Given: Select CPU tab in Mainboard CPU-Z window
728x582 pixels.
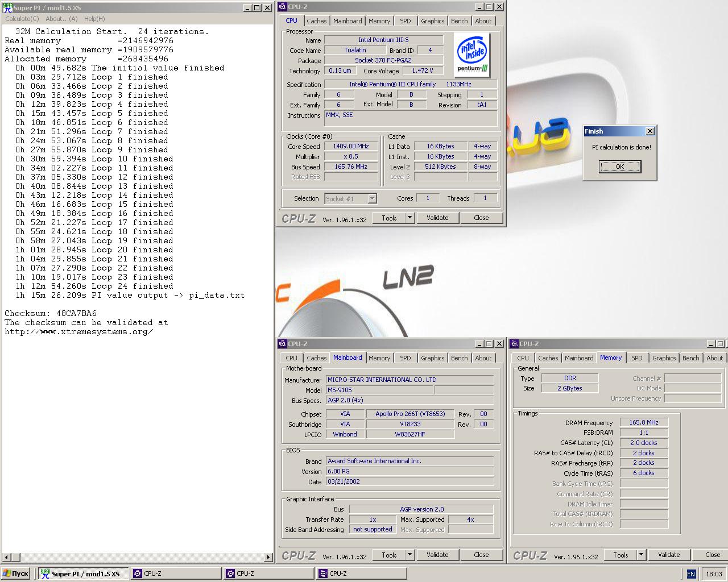Looking at the screenshot, I should [292, 358].
